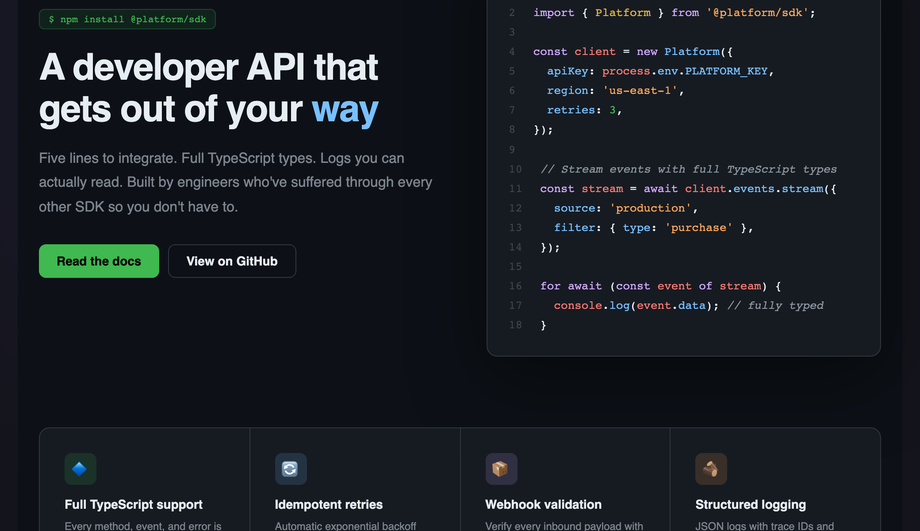This screenshot has width=920, height=531.
Task: Click the wood log Structured logging icon
Action: coord(711,469)
